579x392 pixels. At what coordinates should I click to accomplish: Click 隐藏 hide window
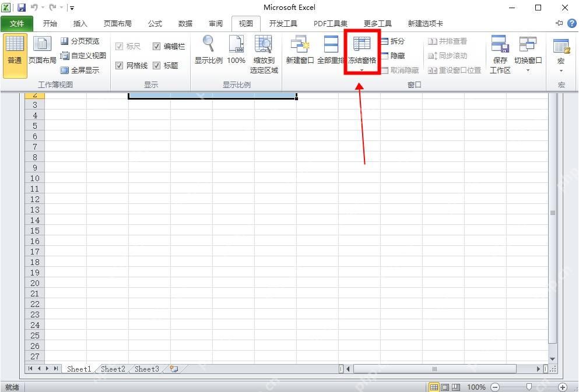tap(393, 56)
